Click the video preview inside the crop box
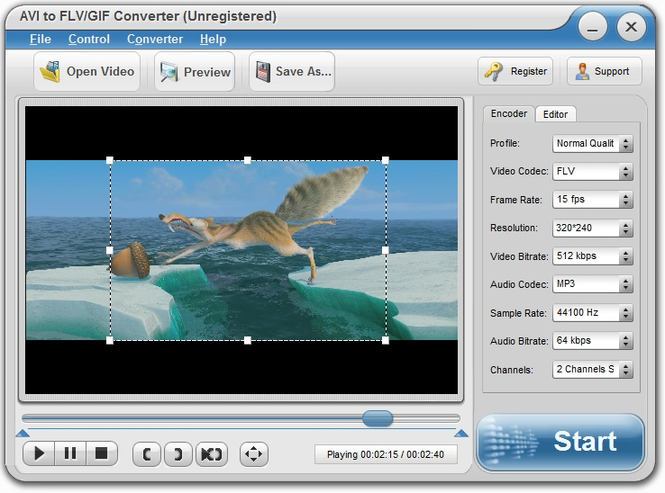Viewport: 665px width, 493px height. [x=248, y=250]
